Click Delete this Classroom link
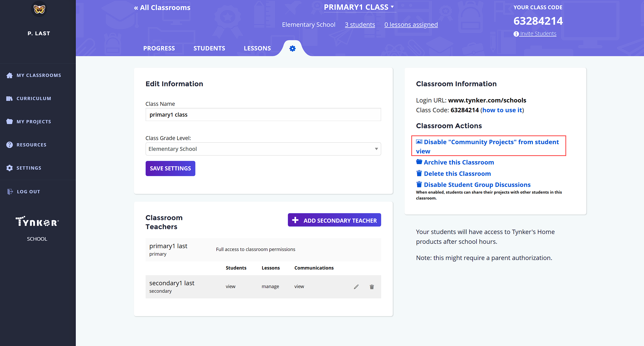The height and width of the screenshot is (346, 644). 457,174
